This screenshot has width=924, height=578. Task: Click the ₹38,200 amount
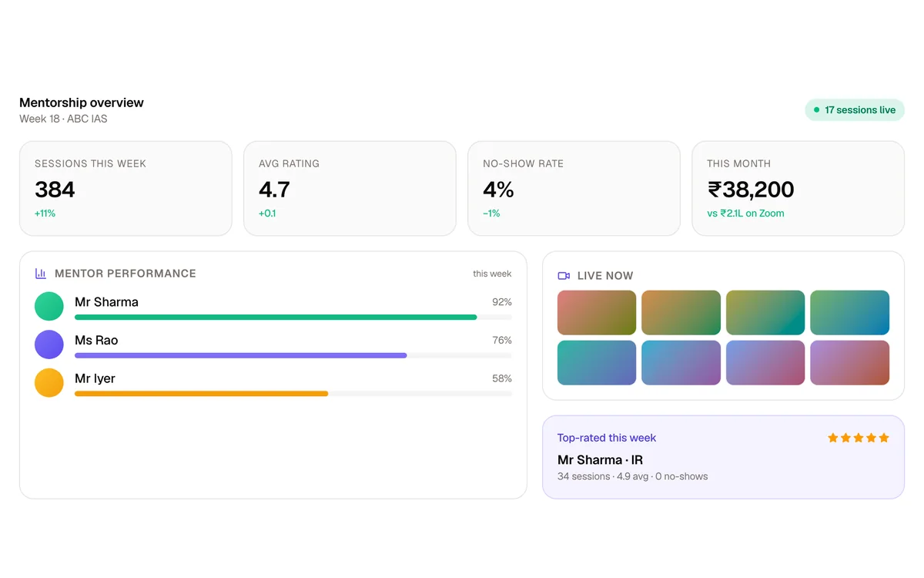click(x=751, y=190)
